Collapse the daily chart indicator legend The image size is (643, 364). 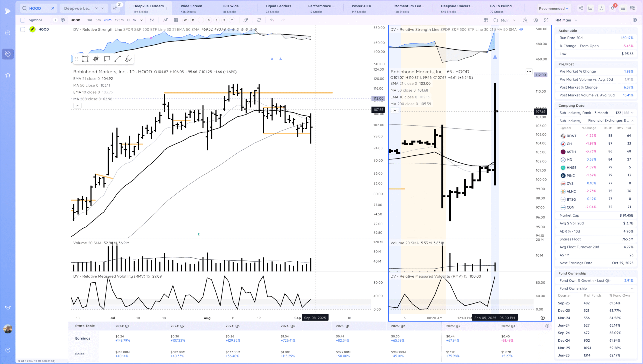point(78,106)
